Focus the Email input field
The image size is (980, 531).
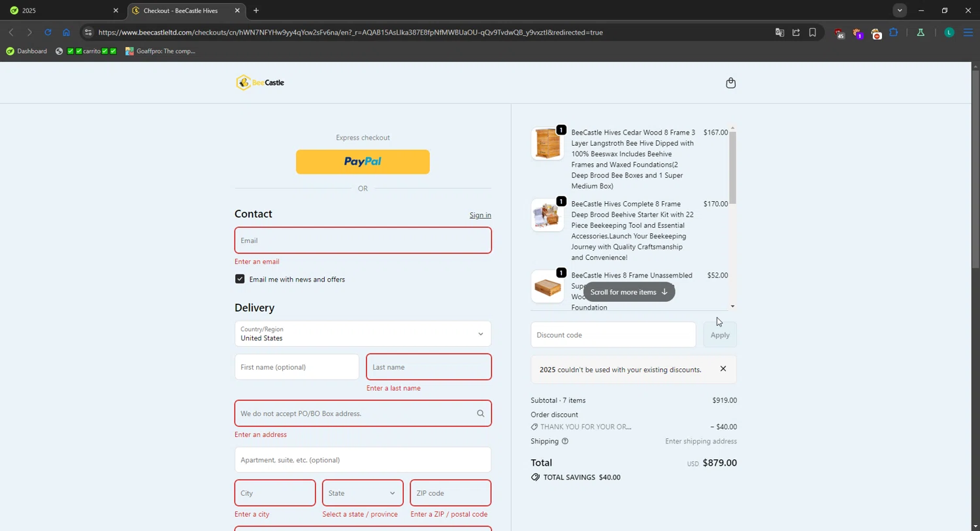pos(363,240)
